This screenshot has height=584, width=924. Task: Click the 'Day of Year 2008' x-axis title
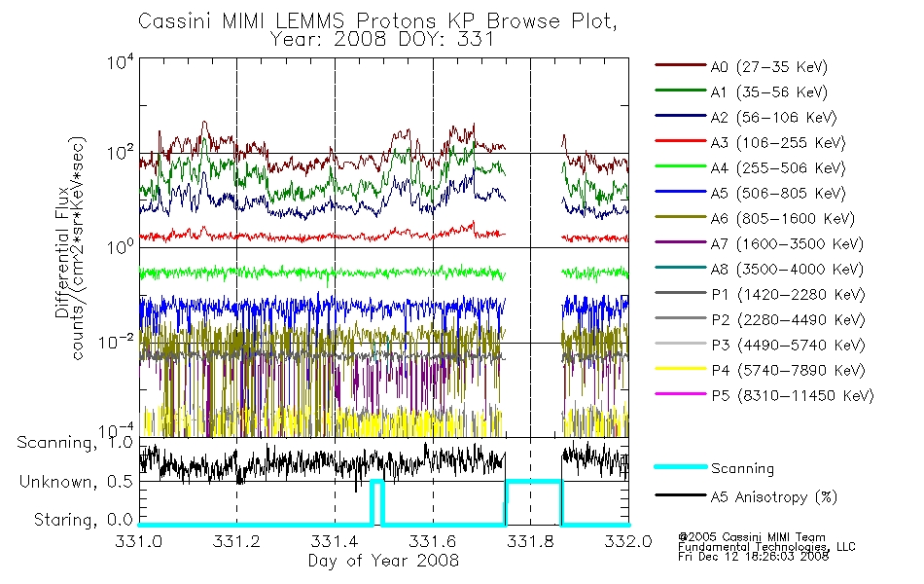click(x=383, y=561)
